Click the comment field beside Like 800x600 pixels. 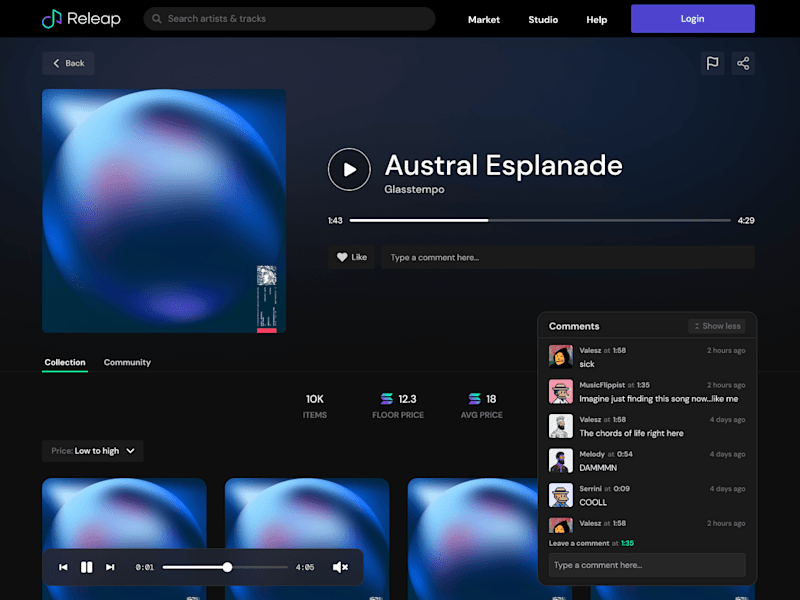[568, 257]
